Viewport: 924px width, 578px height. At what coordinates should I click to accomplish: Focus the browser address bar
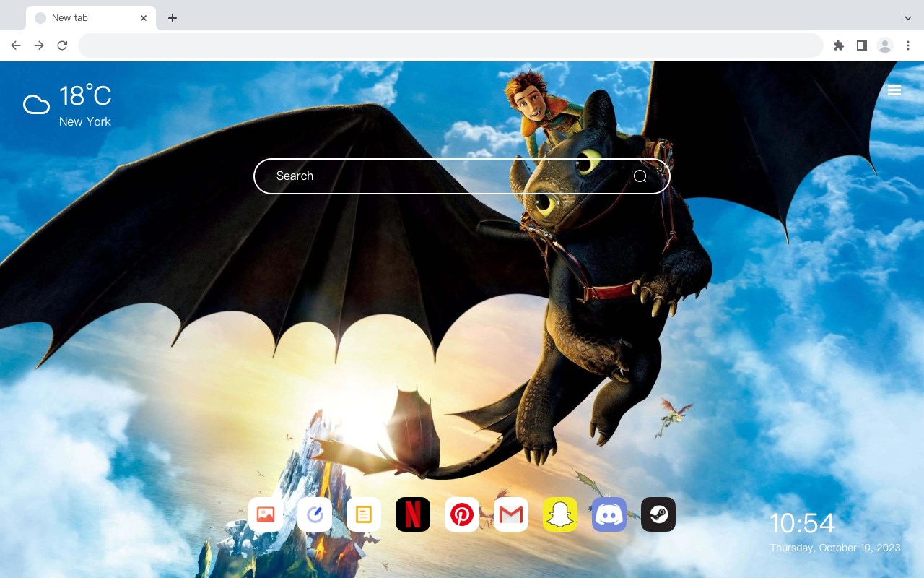tap(450, 46)
